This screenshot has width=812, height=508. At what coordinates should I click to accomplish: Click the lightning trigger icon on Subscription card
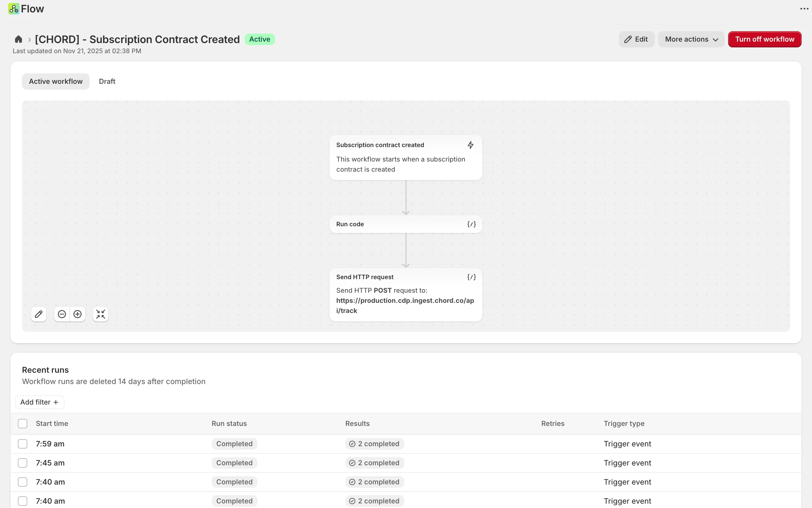[471, 145]
